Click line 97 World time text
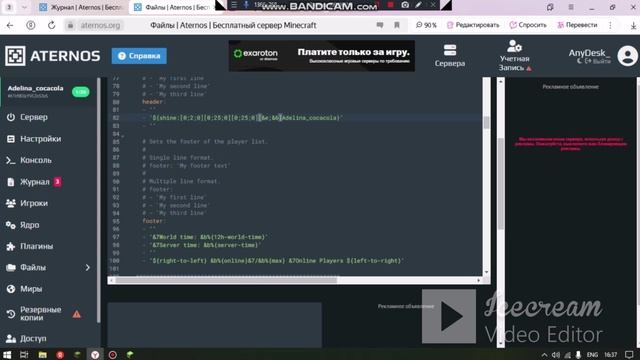 (x=209, y=237)
